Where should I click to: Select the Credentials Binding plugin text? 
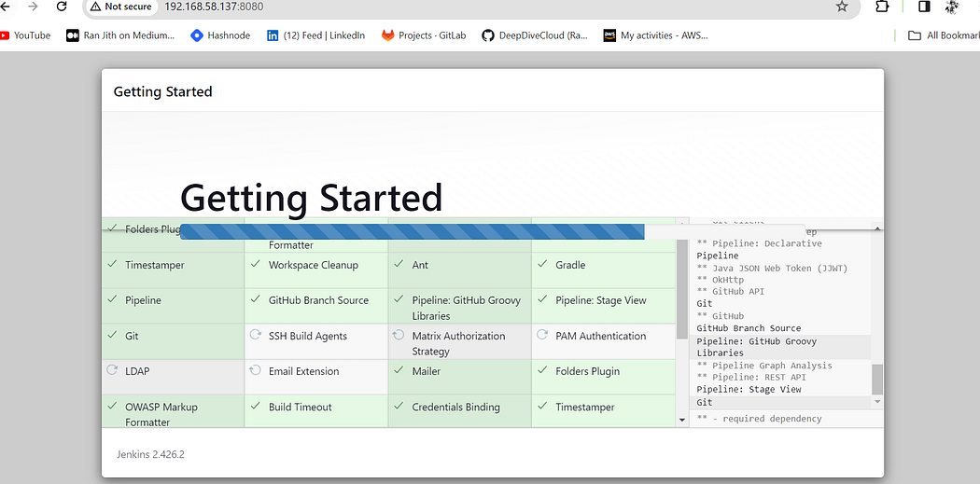point(455,408)
